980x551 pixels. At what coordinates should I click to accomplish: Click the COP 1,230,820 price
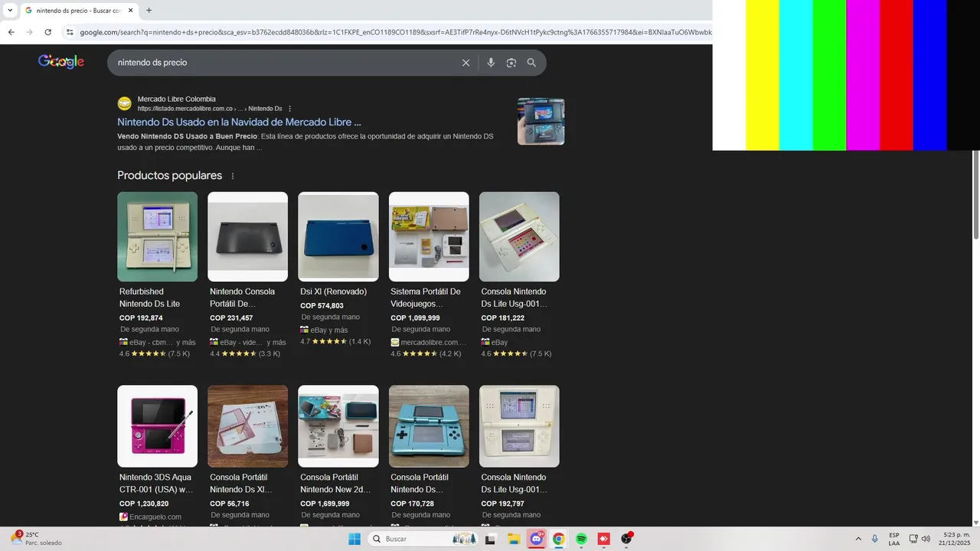point(144,504)
